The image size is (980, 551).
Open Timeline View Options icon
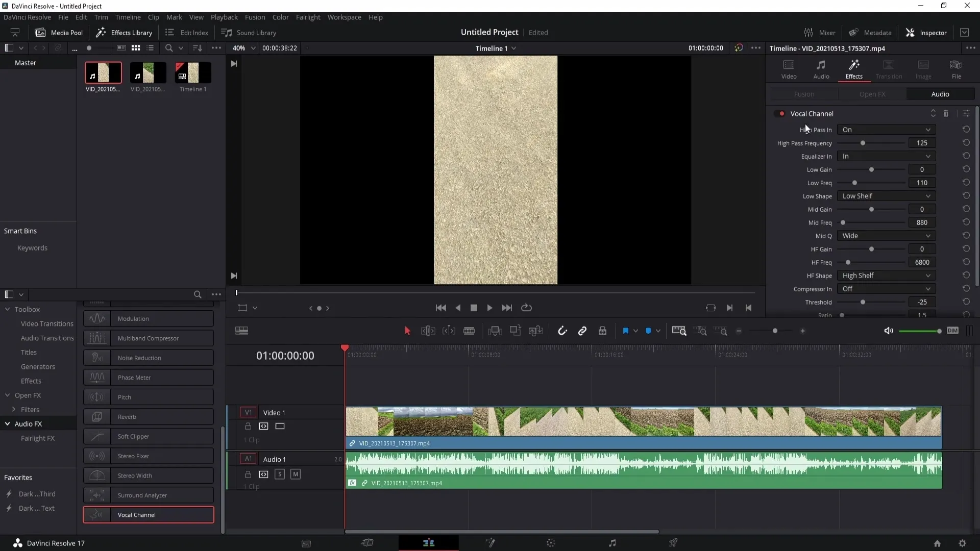pos(242,331)
